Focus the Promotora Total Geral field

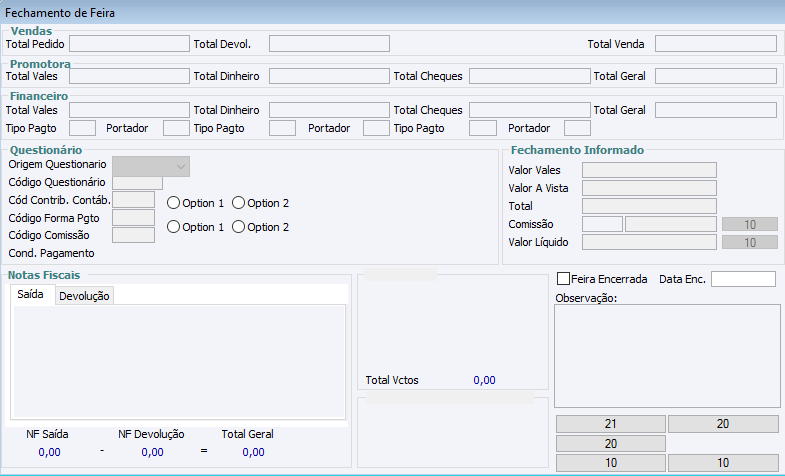(x=716, y=76)
